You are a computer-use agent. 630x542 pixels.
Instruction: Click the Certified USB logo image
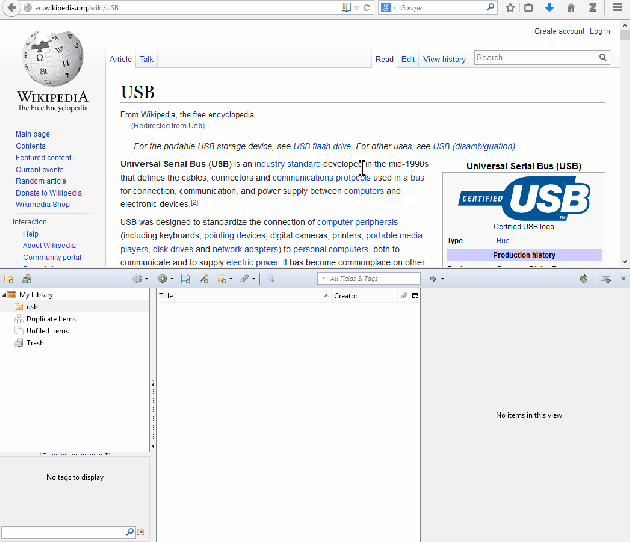coord(524,199)
